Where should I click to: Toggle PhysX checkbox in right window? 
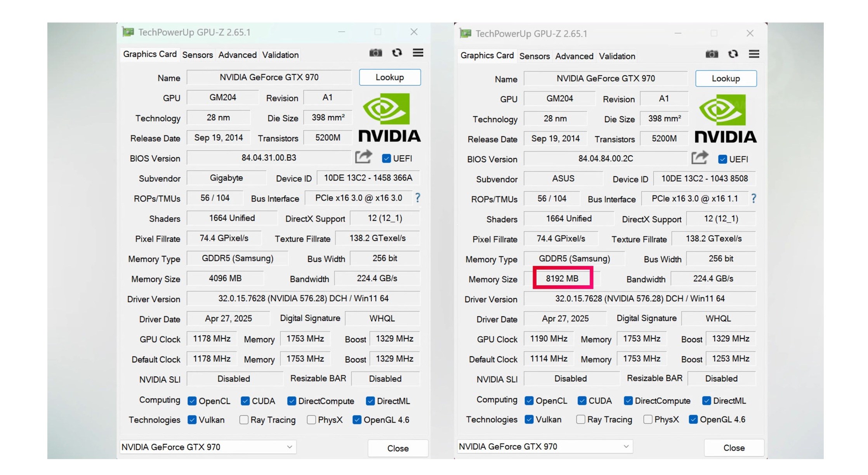click(x=648, y=419)
